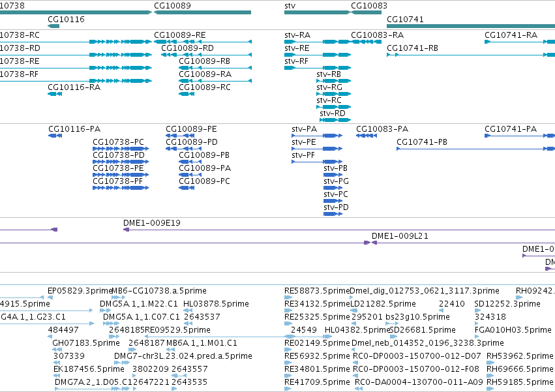
Task: Click protein CG10116-PA
Action: click(55, 136)
